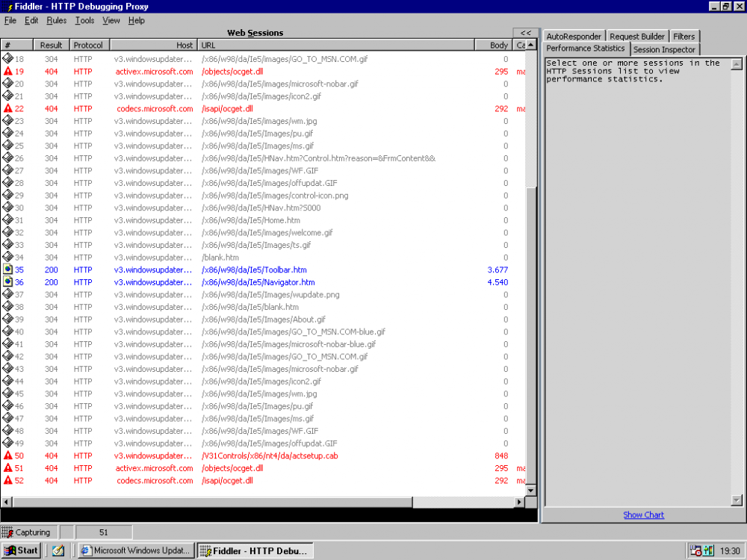Open the Rules menu

[x=56, y=20]
